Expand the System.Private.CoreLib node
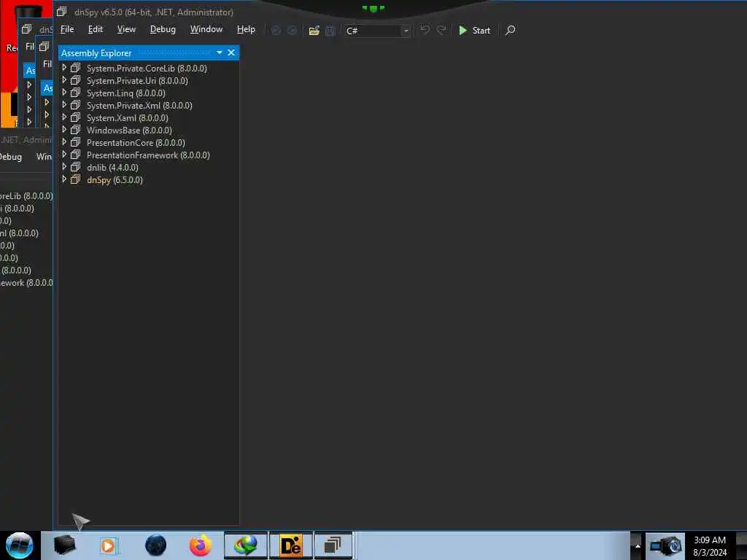The height and width of the screenshot is (560, 747). tap(64, 68)
